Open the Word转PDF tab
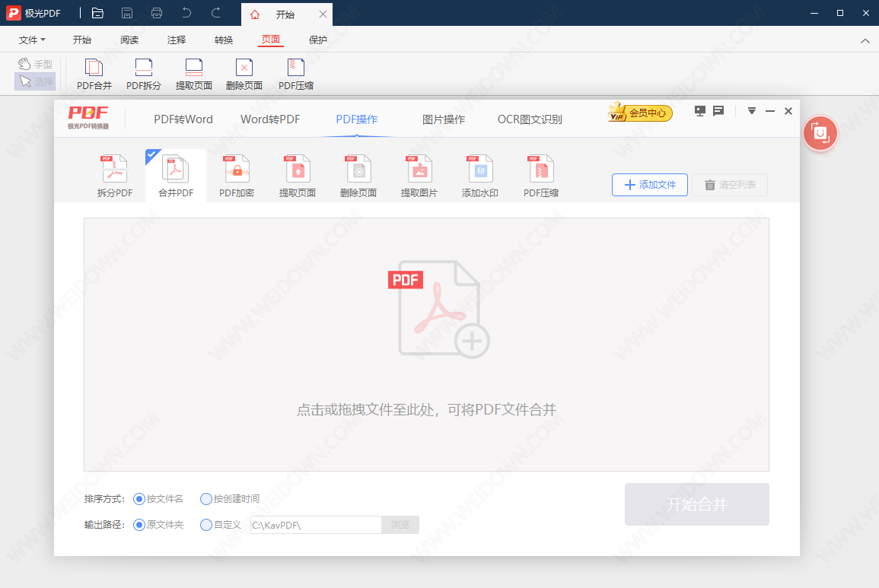 [x=270, y=119]
